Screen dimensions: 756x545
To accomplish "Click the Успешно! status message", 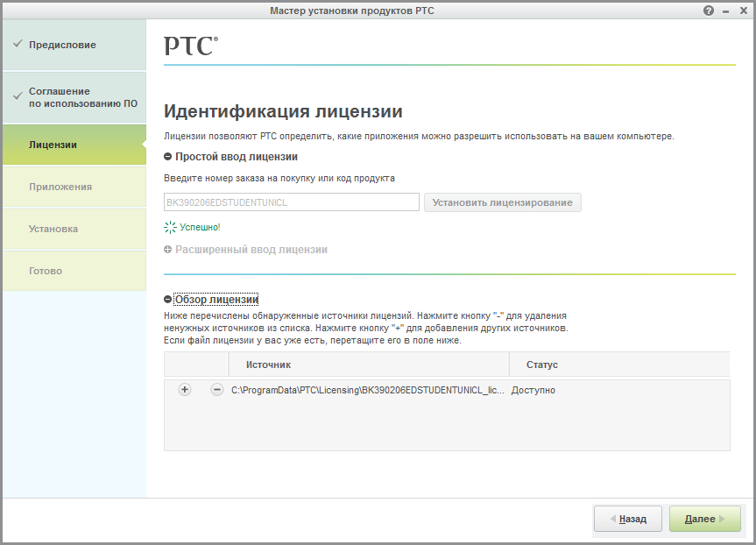I will click(x=200, y=227).
